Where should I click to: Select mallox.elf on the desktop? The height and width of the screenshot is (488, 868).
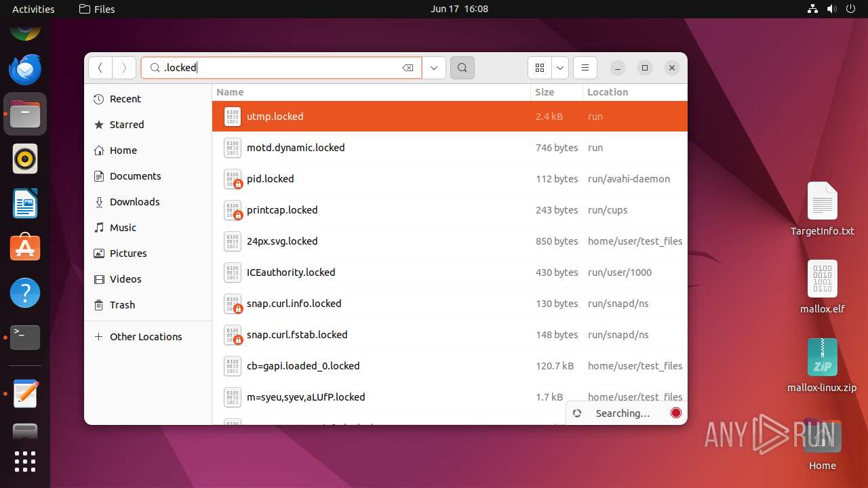[822, 287]
